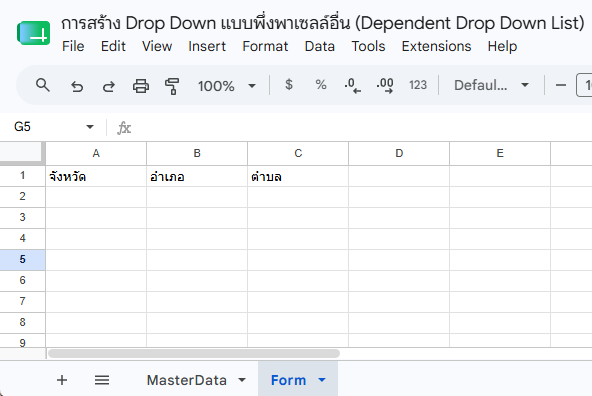Screen dimensions: 592x396
Task: Select row 7 header
Action: click(22, 302)
